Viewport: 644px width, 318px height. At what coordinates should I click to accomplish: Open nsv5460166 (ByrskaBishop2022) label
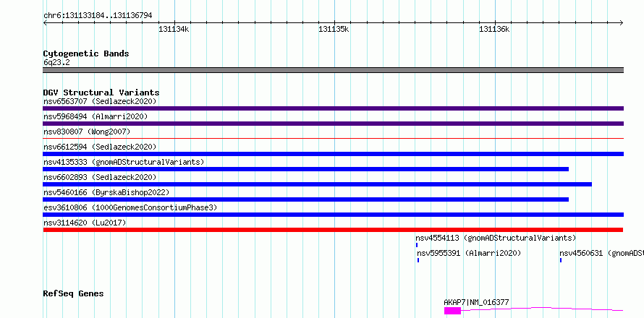(106, 192)
